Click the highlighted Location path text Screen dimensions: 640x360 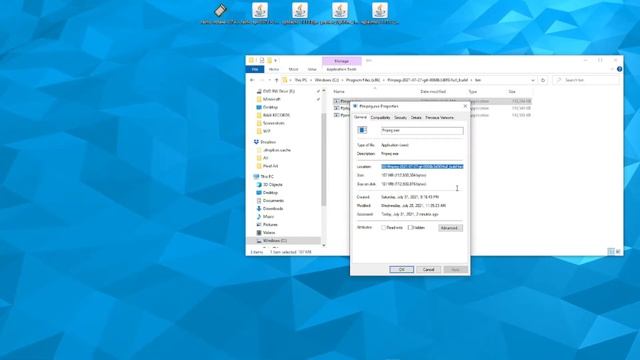point(422,167)
